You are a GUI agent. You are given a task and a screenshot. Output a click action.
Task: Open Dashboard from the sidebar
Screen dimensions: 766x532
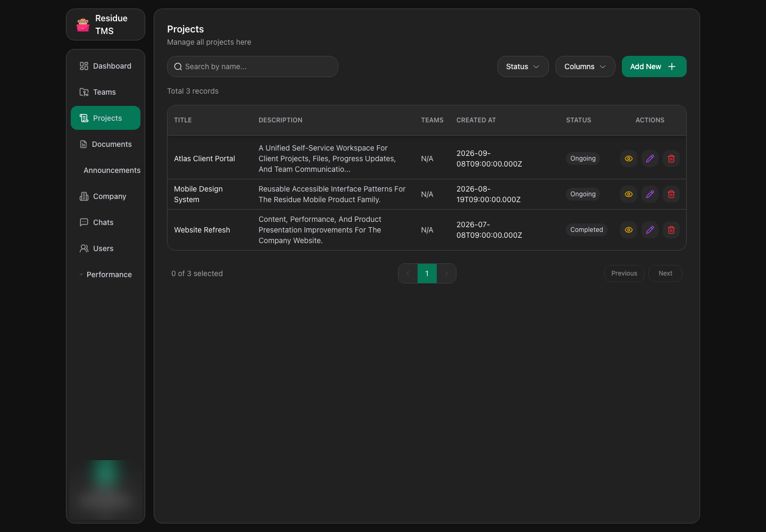pos(105,66)
